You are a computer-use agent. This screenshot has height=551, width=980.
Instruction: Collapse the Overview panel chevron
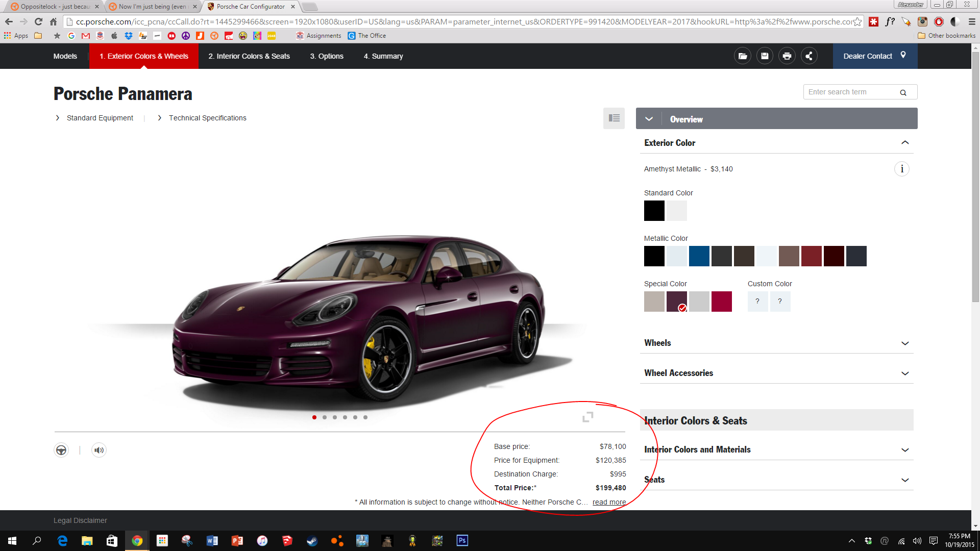649,119
